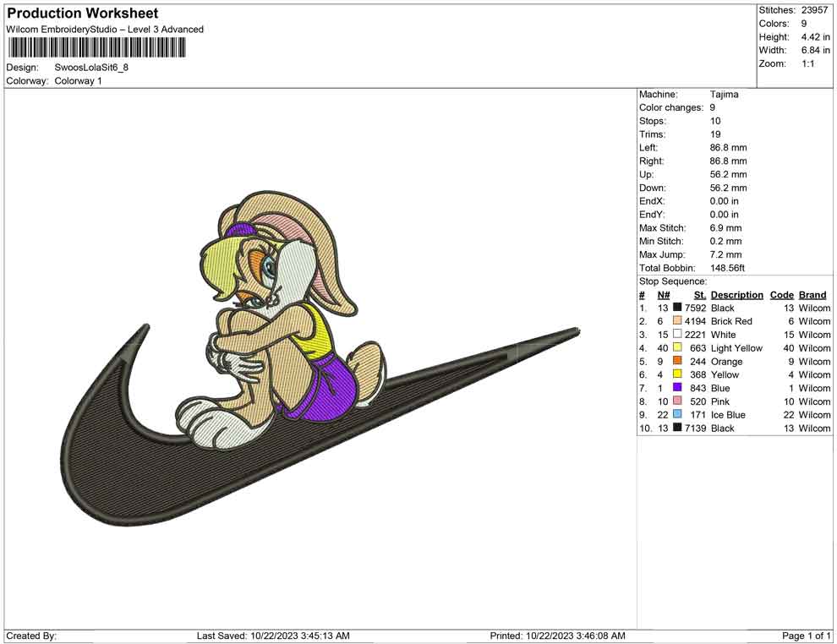Click the 'Pink' description text
Image resolution: width=837 pixels, height=644 pixels.
tap(720, 401)
